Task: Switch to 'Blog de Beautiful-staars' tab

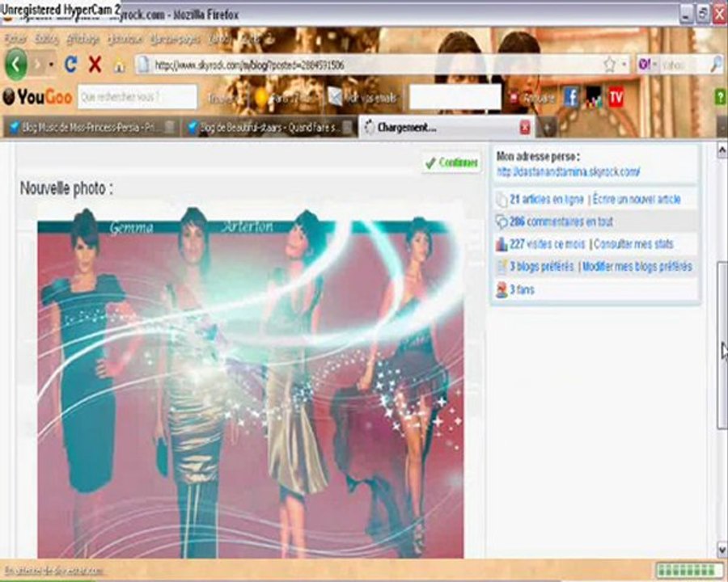Action: [270, 127]
